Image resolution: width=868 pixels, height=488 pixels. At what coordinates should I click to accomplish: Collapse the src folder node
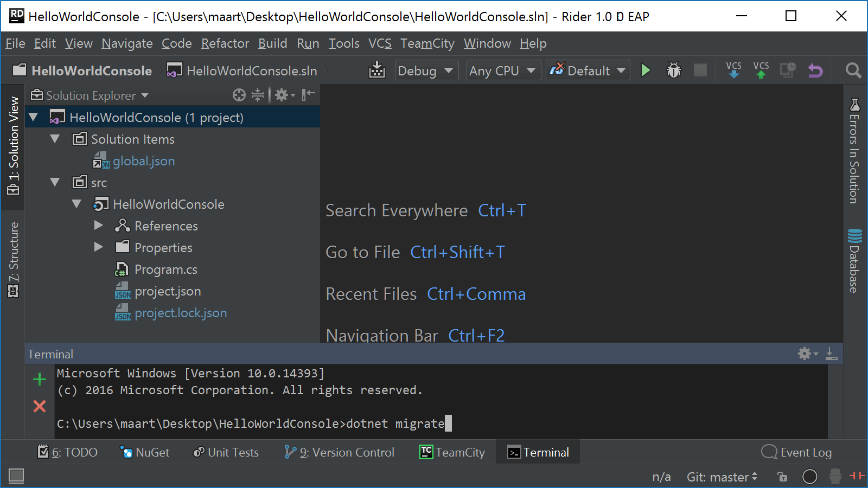55,182
